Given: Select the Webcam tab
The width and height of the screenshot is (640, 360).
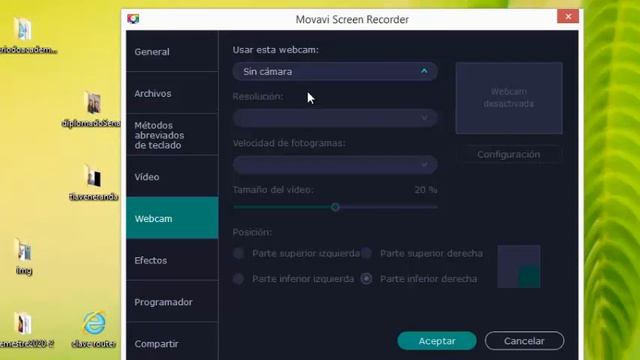Looking at the screenshot, I should [x=172, y=218].
